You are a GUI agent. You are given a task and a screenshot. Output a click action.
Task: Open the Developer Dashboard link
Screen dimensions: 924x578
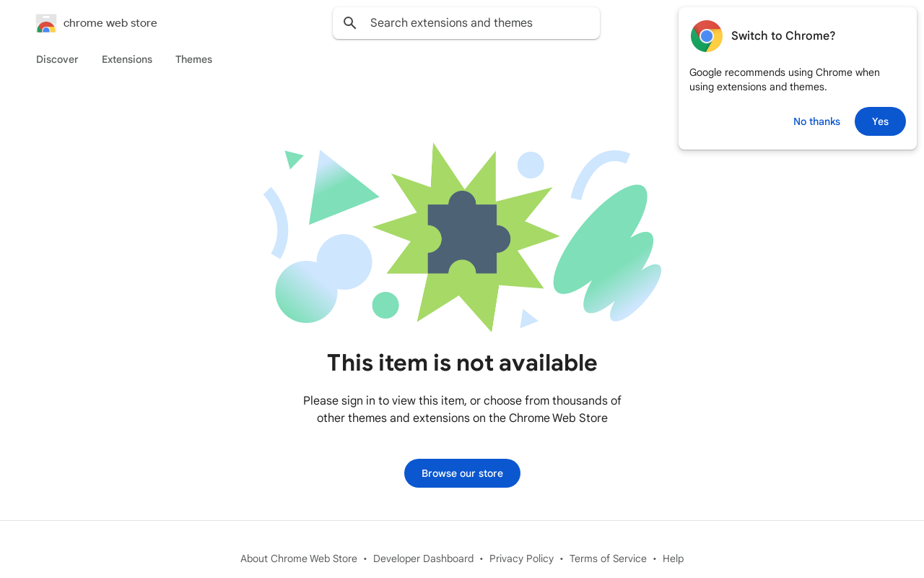coord(423,558)
